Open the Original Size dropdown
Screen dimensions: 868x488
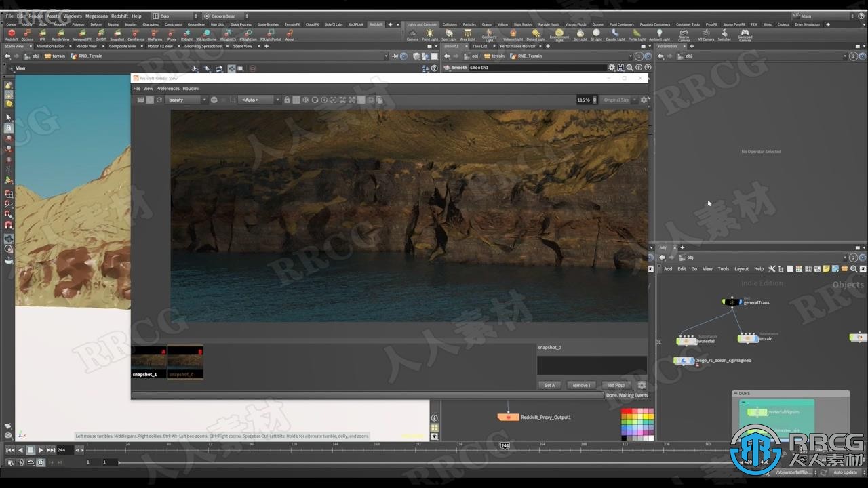click(620, 100)
